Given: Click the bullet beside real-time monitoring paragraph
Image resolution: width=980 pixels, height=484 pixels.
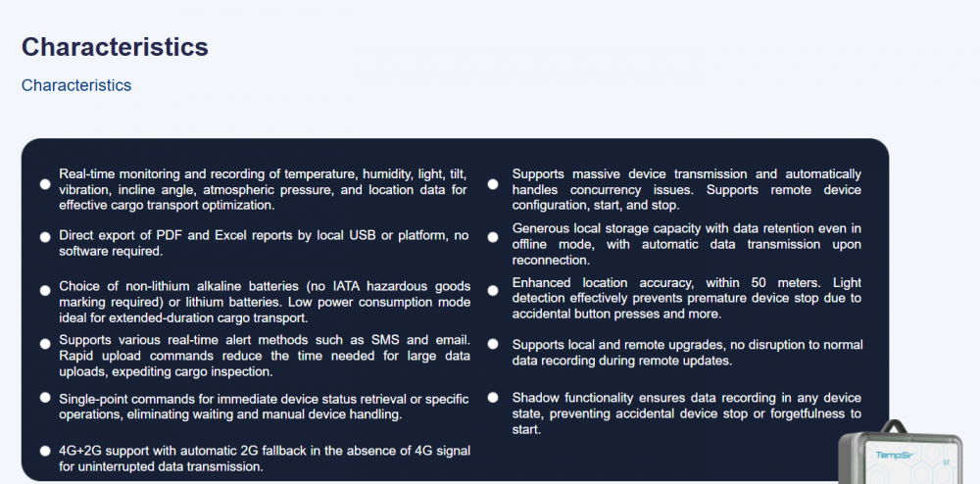Looking at the screenshot, I should coord(45,183).
